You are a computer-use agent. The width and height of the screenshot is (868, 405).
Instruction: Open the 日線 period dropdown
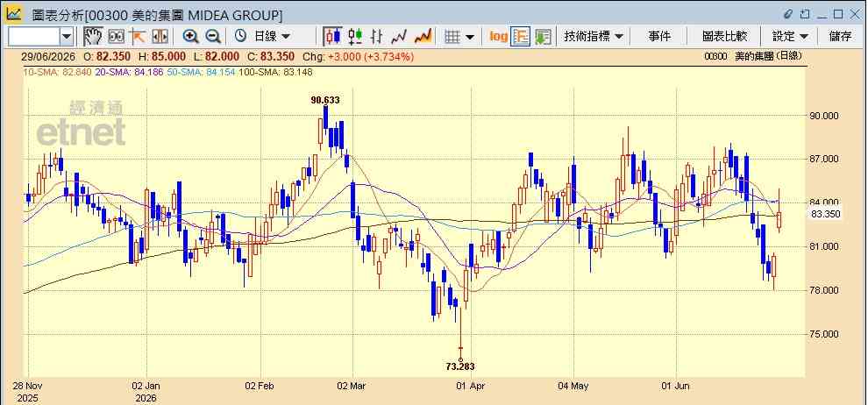click(x=272, y=37)
